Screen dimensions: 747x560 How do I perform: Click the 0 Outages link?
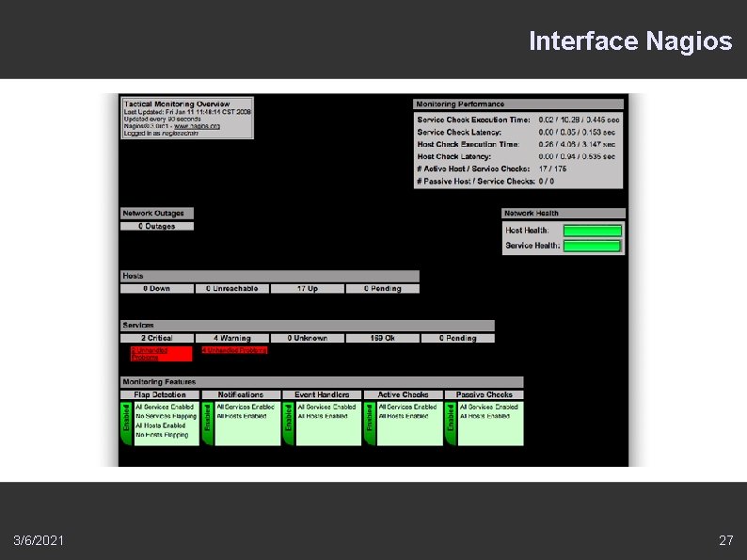(x=157, y=227)
